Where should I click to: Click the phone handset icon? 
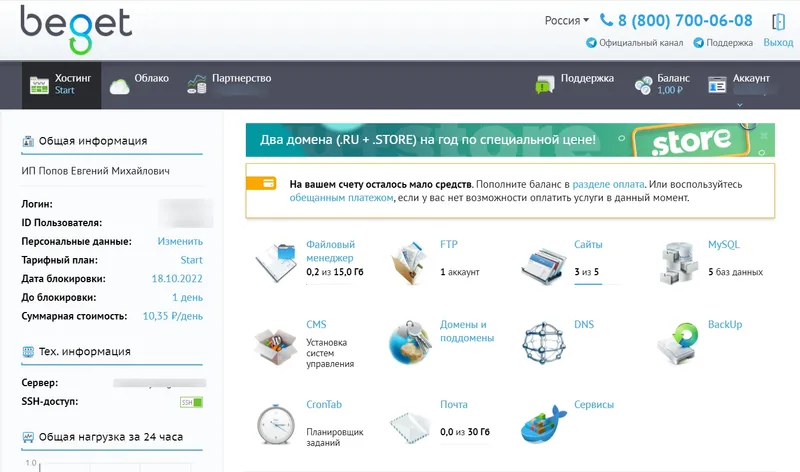click(x=606, y=20)
